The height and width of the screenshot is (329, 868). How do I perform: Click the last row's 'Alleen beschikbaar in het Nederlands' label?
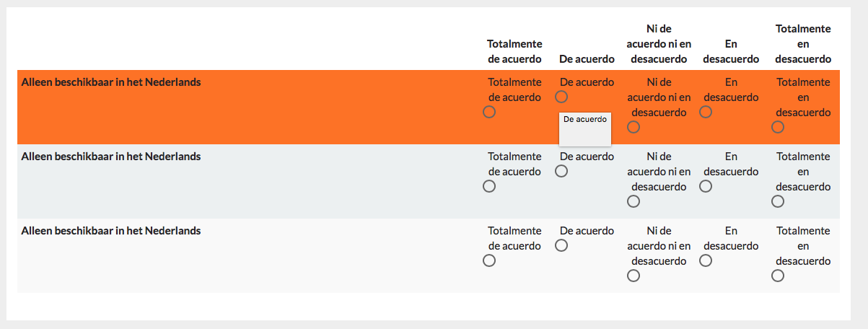tap(111, 231)
